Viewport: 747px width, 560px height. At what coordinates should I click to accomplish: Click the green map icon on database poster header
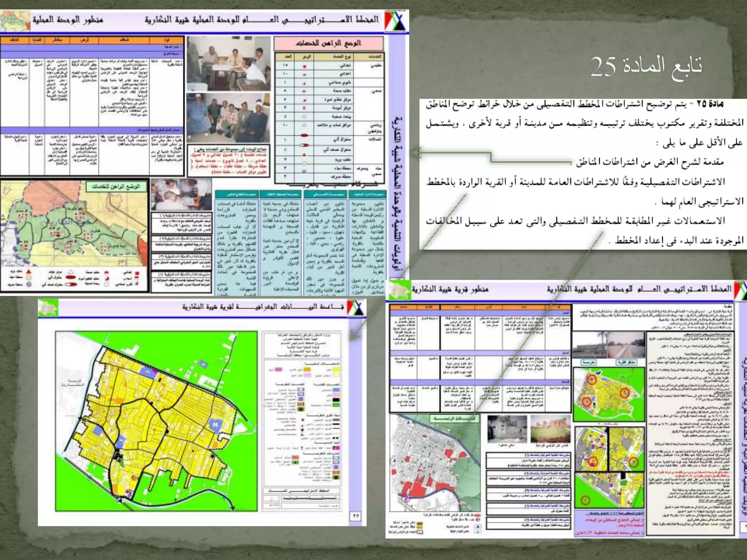click(x=49, y=308)
